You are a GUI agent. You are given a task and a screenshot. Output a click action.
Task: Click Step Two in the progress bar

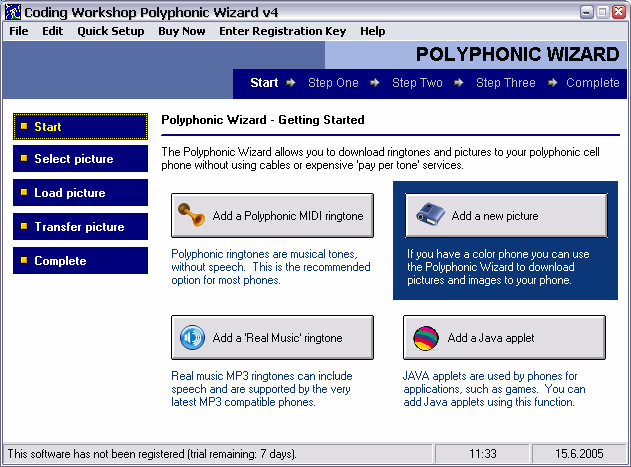[x=417, y=83]
